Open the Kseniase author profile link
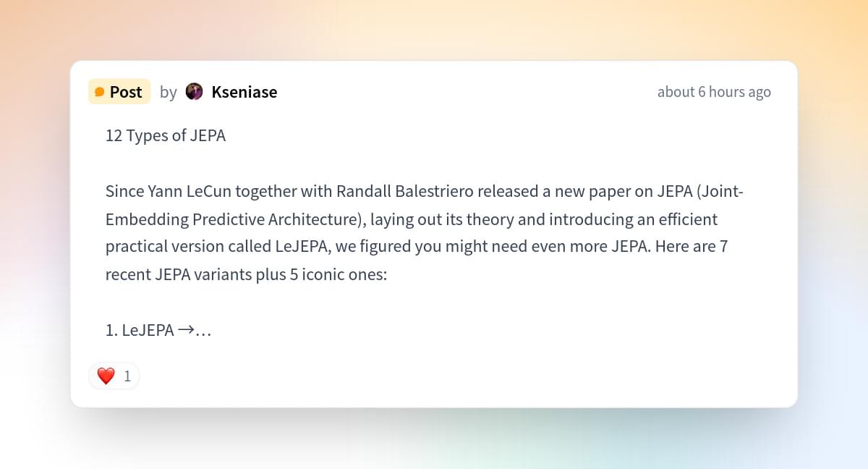This screenshot has height=469, width=868. 244,92
